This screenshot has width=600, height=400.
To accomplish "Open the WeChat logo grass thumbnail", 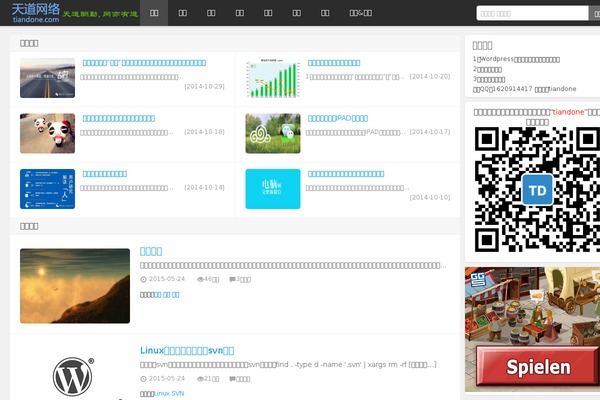I will (x=273, y=133).
